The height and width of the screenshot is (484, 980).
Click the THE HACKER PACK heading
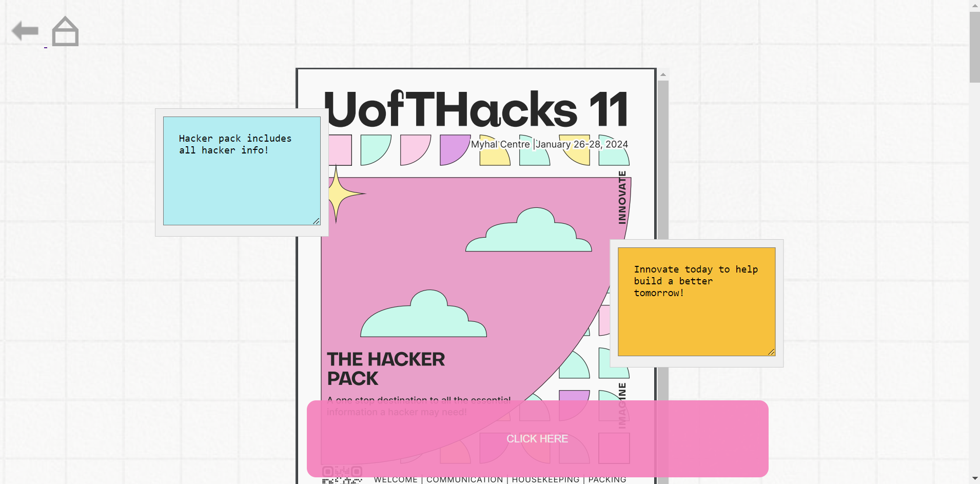[x=386, y=369]
